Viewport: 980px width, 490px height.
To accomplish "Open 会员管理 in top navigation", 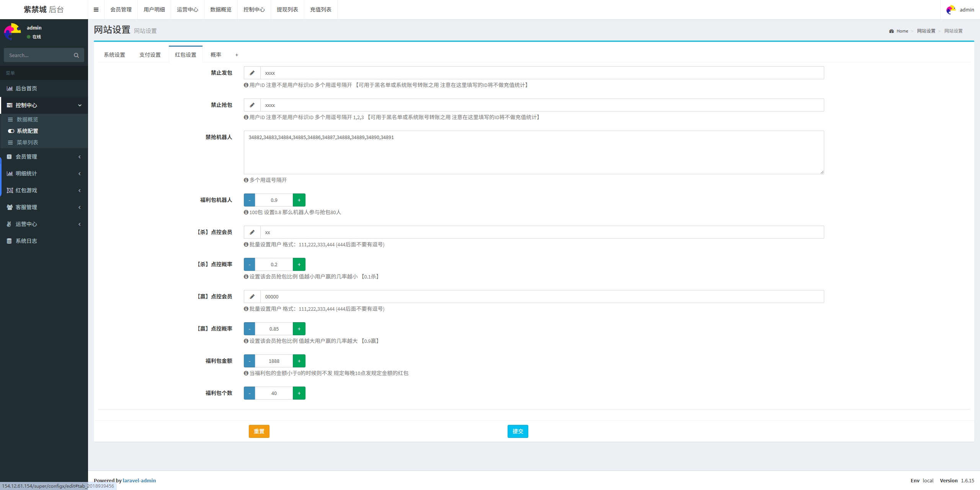I will pos(121,10).
